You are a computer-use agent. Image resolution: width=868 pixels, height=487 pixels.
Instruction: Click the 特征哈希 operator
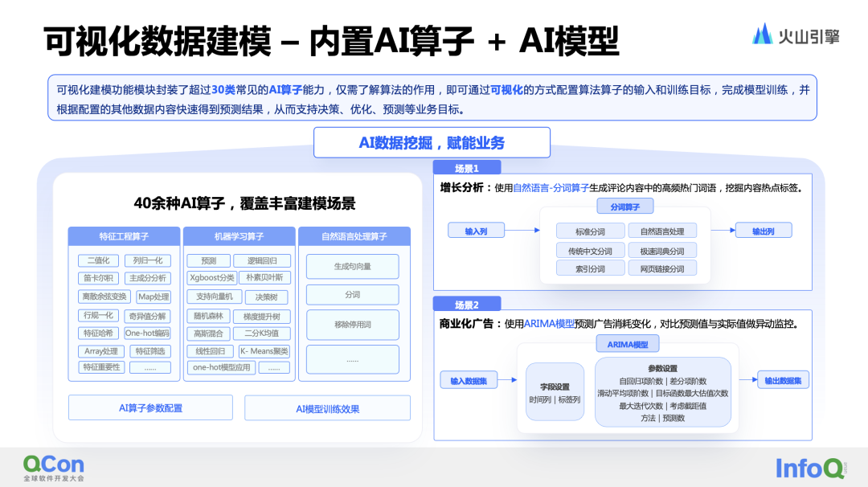[x=99, y=334]
